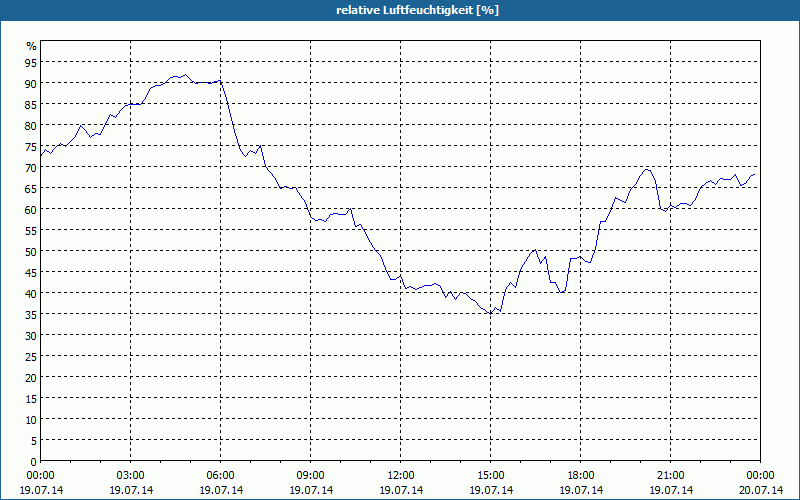Select the 75 y-axis label

click(x=31, y=146)
